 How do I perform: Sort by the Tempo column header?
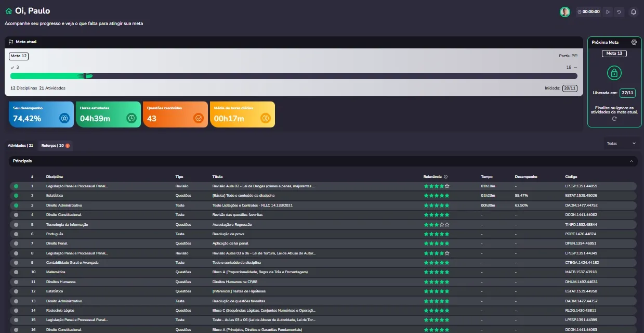[x=487, y=177]
